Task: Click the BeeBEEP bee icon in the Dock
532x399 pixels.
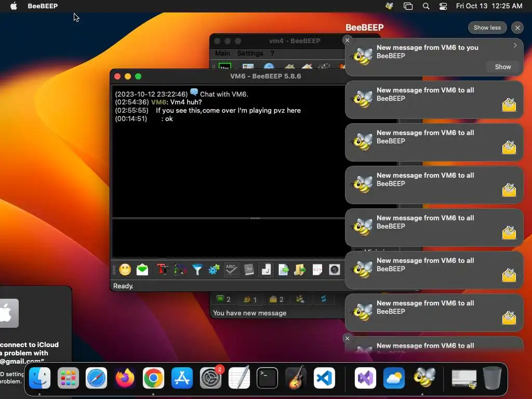Action: 424,377
